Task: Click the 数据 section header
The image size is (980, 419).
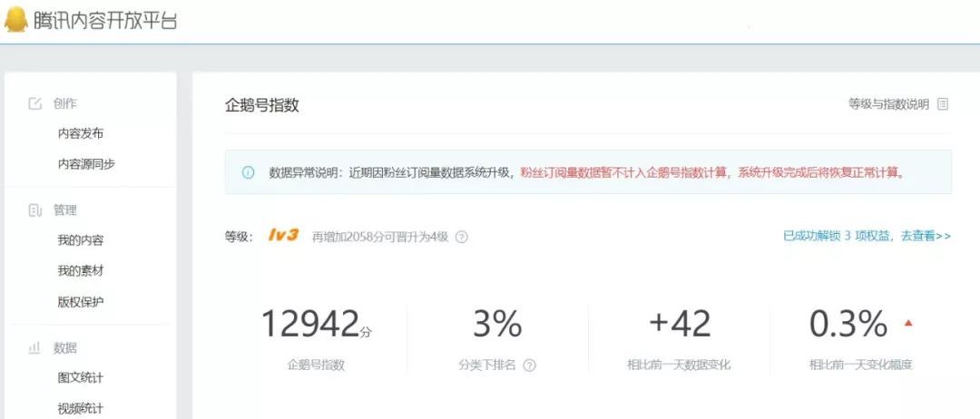Action: pyautogui.click(x=65, y=348)
